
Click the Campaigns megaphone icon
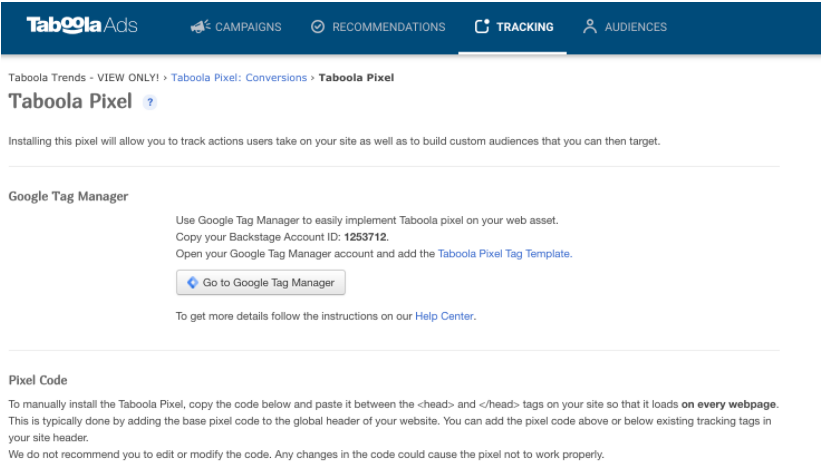click(200, 26)
